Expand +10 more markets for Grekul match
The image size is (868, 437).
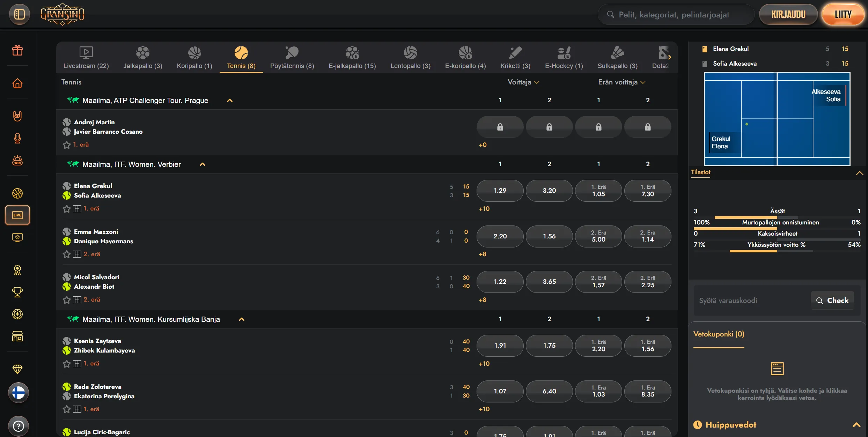pos(484,209)
